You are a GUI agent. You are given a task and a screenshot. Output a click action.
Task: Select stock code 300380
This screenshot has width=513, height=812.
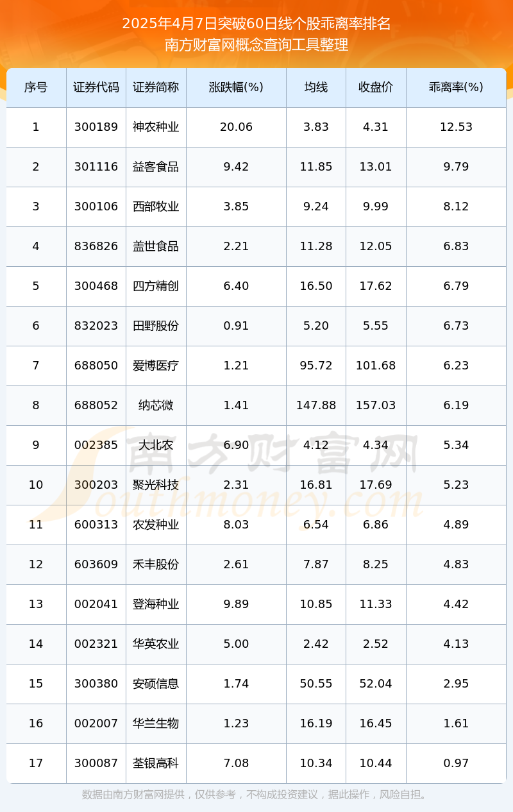tap(96, 684)
